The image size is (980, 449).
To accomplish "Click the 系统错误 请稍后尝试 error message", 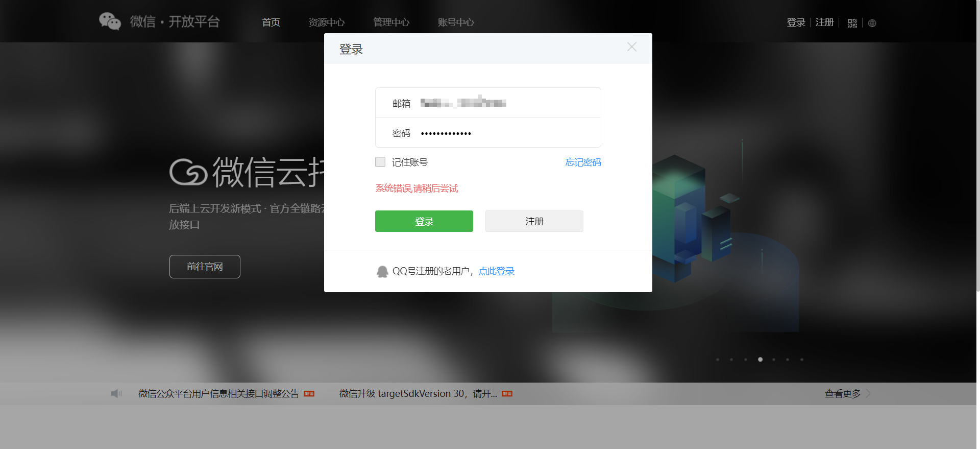I will click(x=416, y=188).
